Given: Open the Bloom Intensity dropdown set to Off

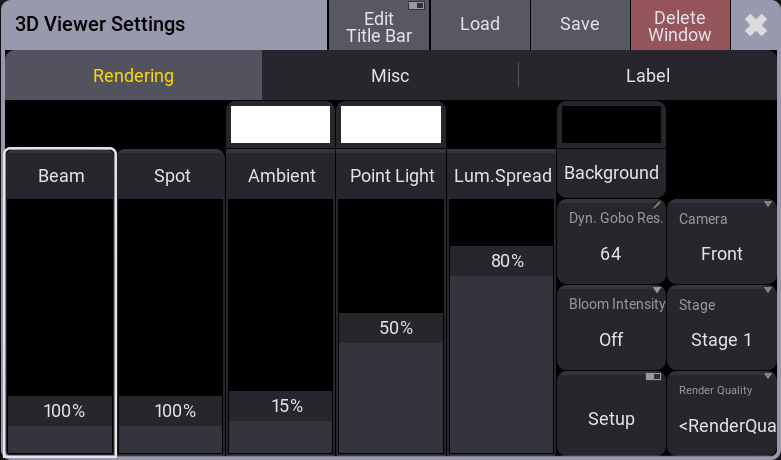Looking at the screenshot, I should (x=611, y=328).
